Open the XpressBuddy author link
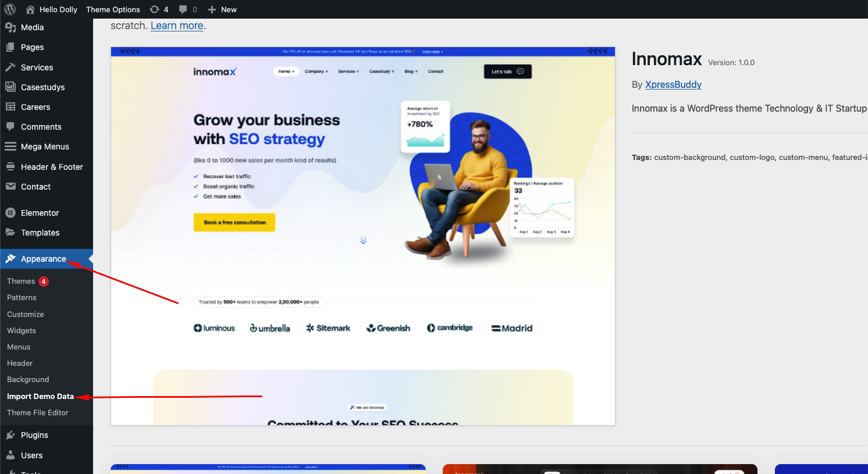The width and height of the screenshot is (868, 474). point(673,84)
